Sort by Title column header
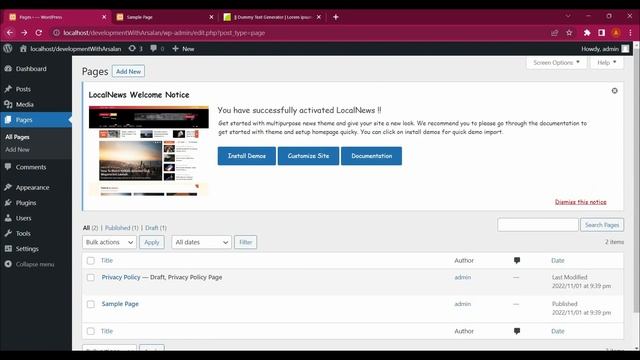This screenshot has width=640, height=360. pyautogui.click(x=107, y=260)
